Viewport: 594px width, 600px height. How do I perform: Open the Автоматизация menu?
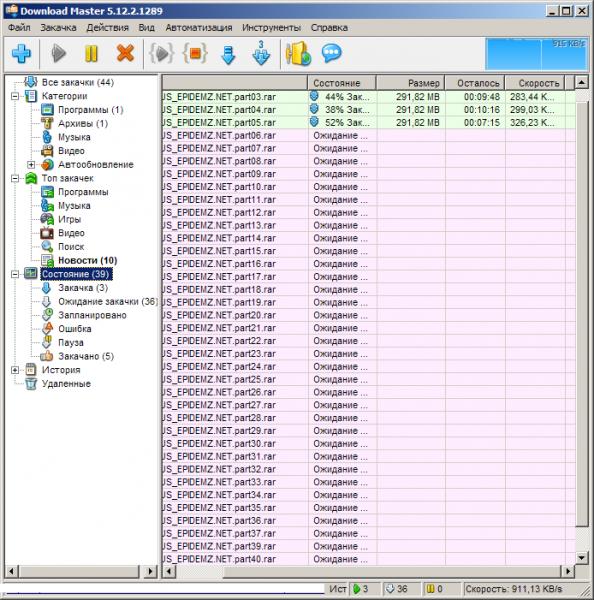[x=199, y=28]
